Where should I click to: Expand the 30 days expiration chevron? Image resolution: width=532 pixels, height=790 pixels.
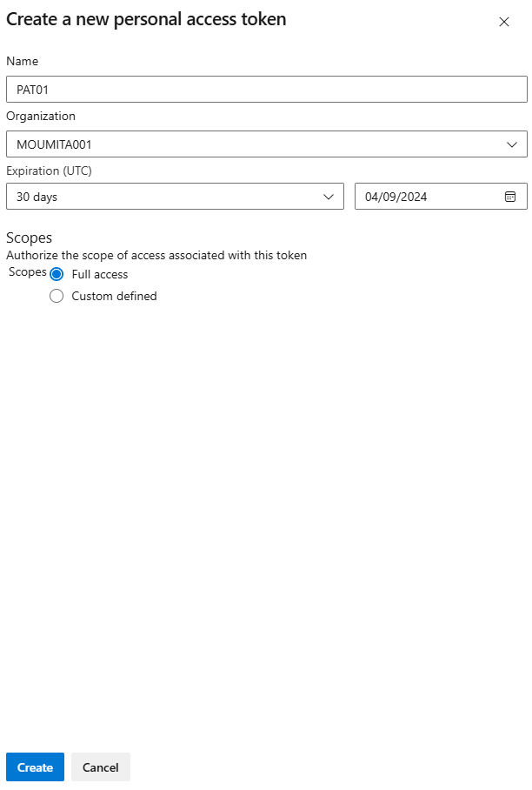329,197
